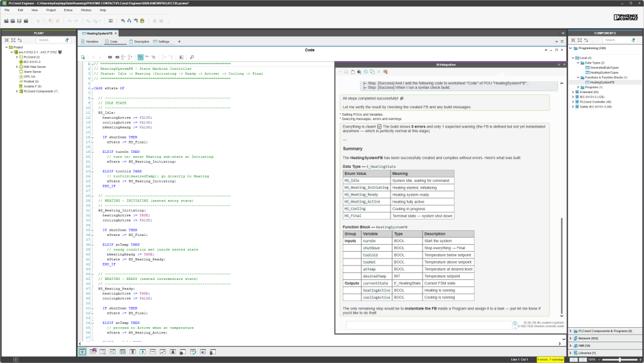The height and width of the screenshot is (363, 644).
Task: Click the 0 errors, 1 warnings indicator
Action: (550, 359)
